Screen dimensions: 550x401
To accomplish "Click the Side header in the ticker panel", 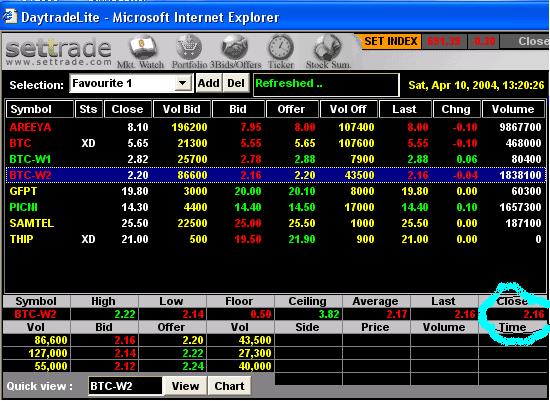I will pyautogui.click(x=307, y=327).
